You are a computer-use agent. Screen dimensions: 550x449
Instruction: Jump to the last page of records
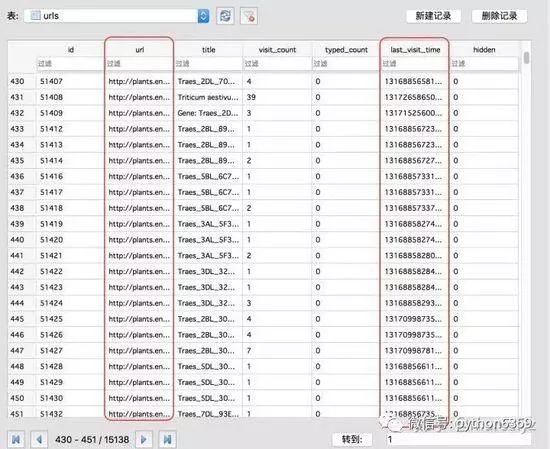pyautogui.click(x=167, y=439)
